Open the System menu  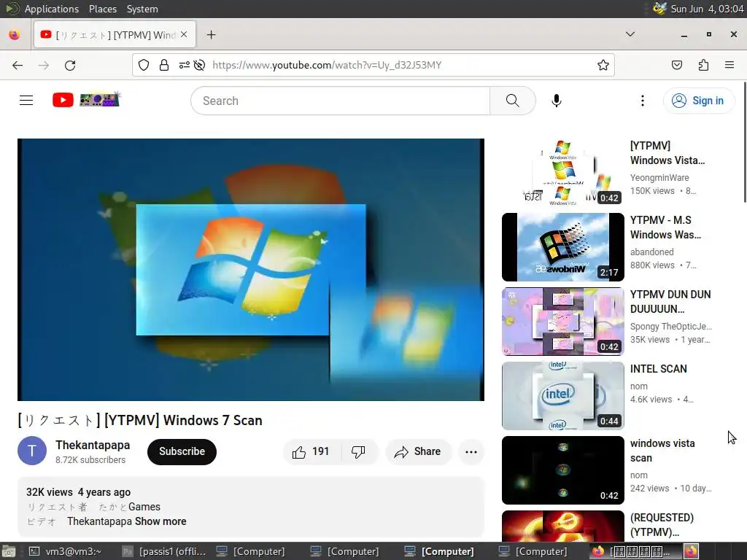pos(142,9)
